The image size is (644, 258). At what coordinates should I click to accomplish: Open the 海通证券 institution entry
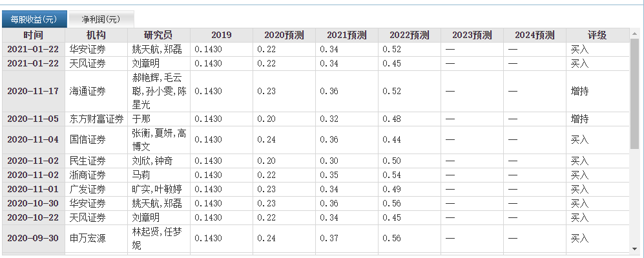click(x=88, y=92)
